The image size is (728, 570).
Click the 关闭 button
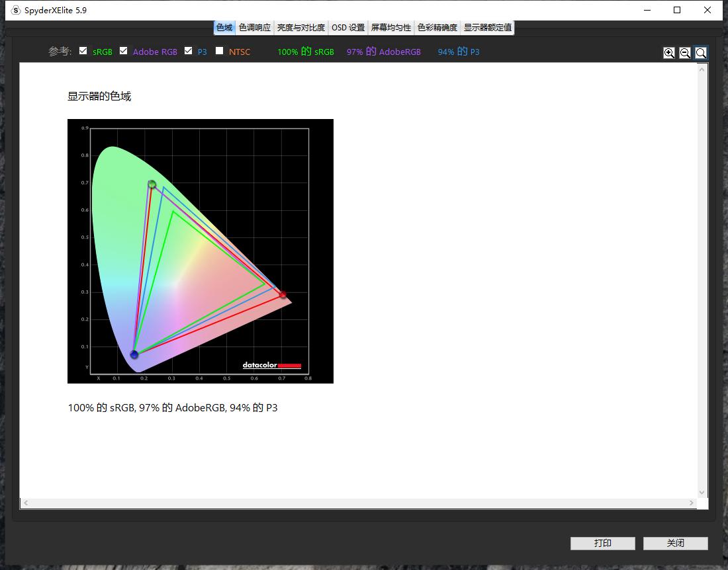(x=675, y=543)
